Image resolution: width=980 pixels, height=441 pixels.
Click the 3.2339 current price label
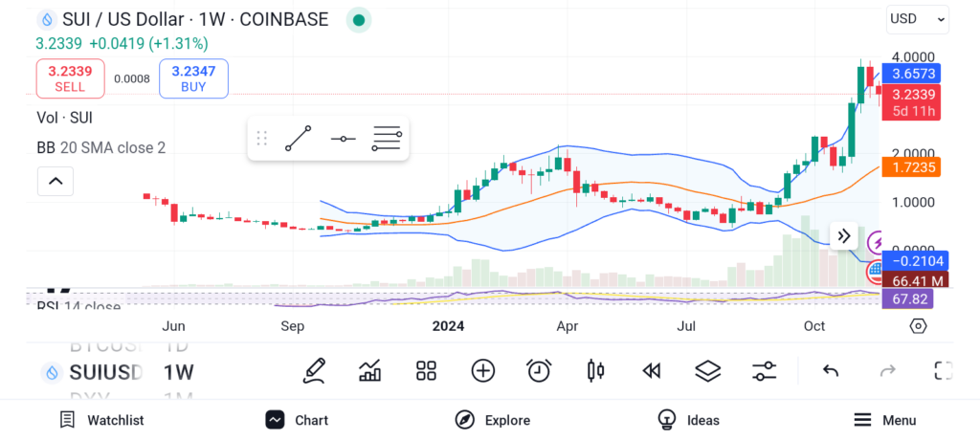click(911, 101)
